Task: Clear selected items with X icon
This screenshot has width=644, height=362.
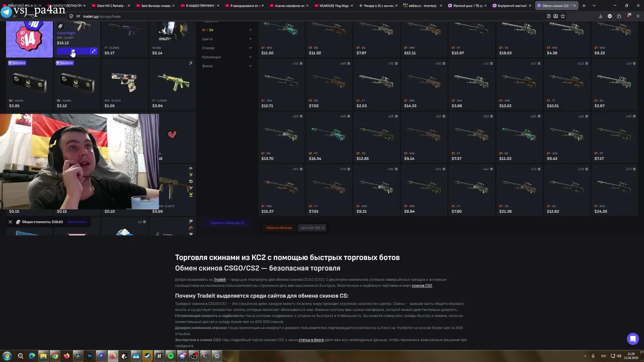Action: point(10,222)
